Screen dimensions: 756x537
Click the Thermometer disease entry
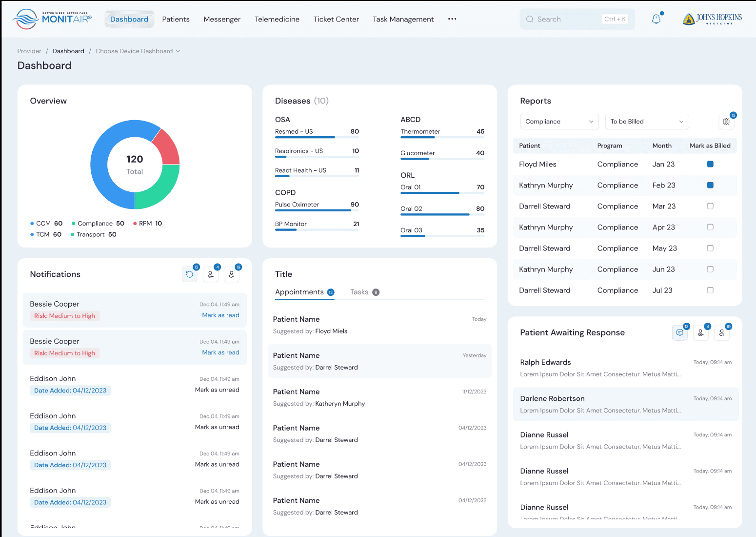(442, 133)
